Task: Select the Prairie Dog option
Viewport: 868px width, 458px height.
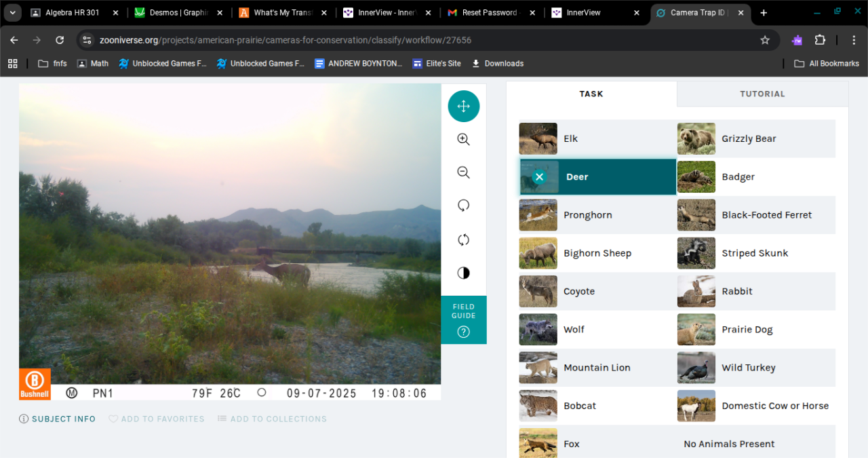Action: click(x=756, y=329)
